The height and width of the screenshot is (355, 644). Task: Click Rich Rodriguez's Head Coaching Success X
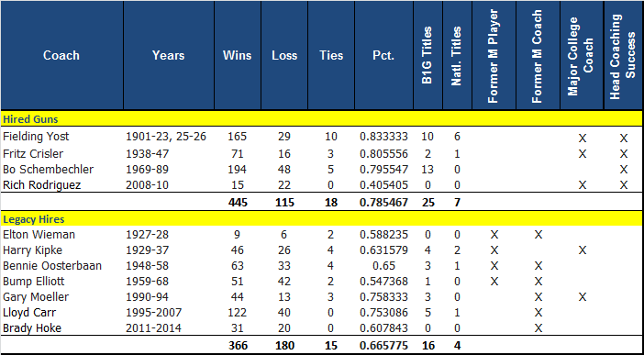[624, 185]
